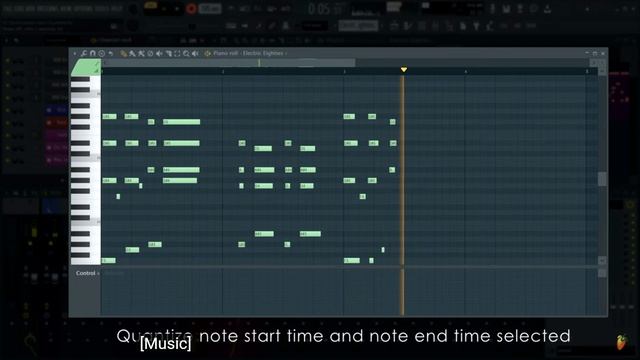Select the Paint drum sequencer tool
Image resolution: width=640 pixels, height=360 pixels.
(x=141, y=53)
